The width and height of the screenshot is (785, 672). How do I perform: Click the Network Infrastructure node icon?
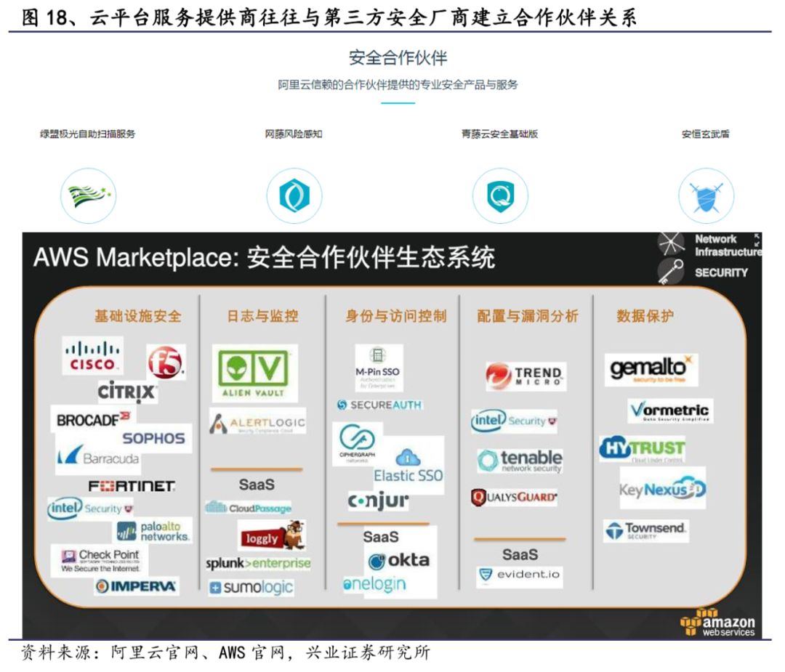click(671, 243)
